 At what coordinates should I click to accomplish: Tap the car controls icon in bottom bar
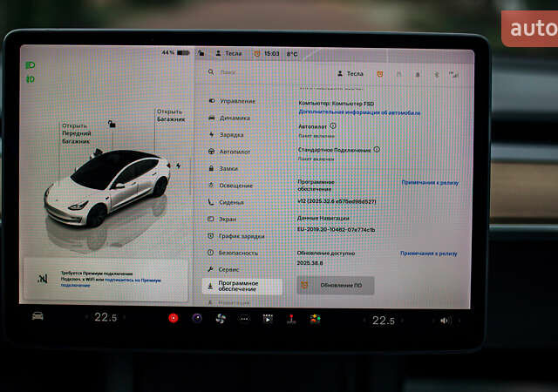pos(37,316)
